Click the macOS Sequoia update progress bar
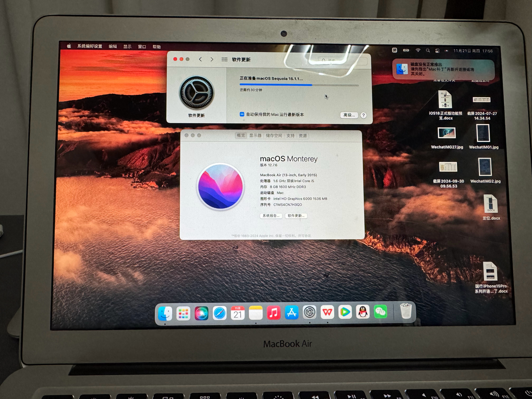Image resolution: width=532 pixels, height=399 pixels. (299, 85)
